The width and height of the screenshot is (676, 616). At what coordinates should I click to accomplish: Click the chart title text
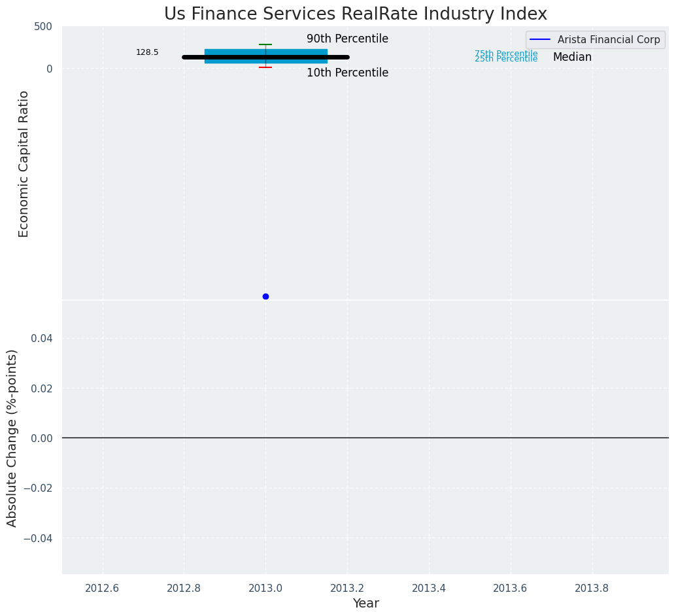355,14
